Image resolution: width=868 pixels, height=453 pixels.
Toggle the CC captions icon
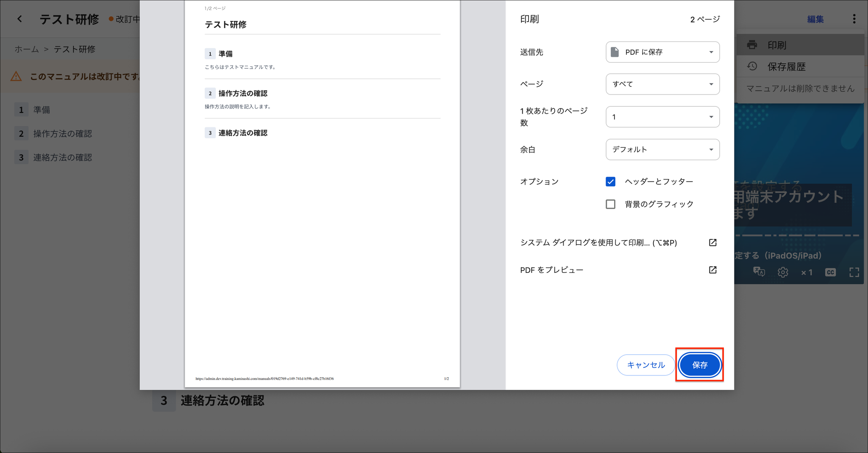pyautogui.click(x=830, y=272)
